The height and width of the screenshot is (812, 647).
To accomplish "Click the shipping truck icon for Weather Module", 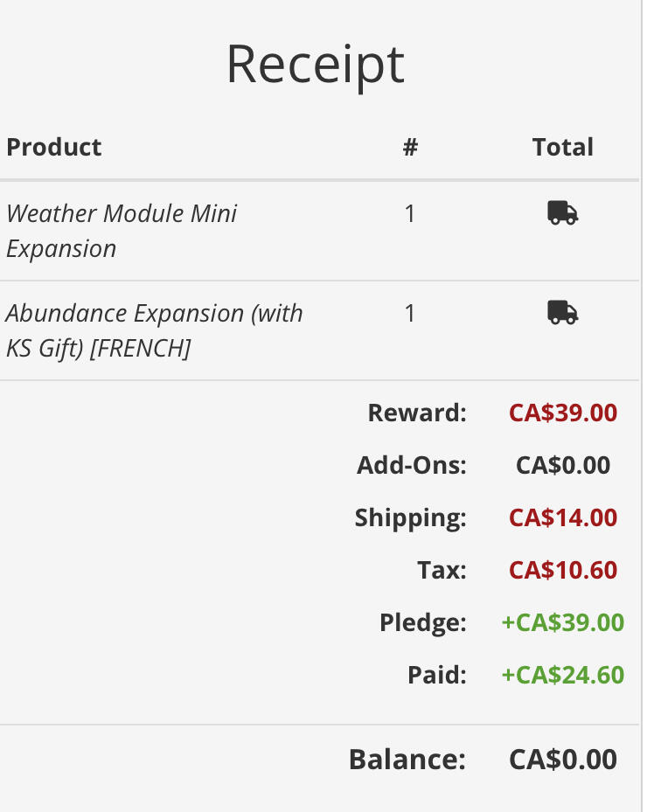I will [x=562, y=213].
